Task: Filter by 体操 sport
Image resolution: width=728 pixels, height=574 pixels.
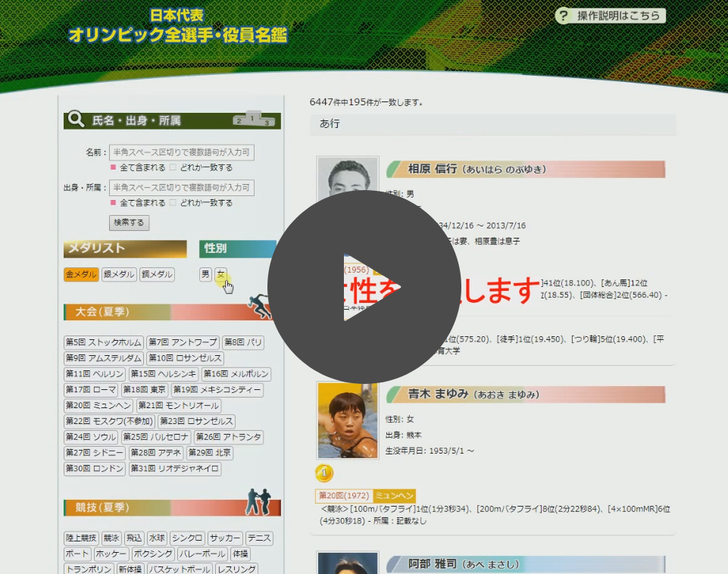Action: [x=240, y=554]
